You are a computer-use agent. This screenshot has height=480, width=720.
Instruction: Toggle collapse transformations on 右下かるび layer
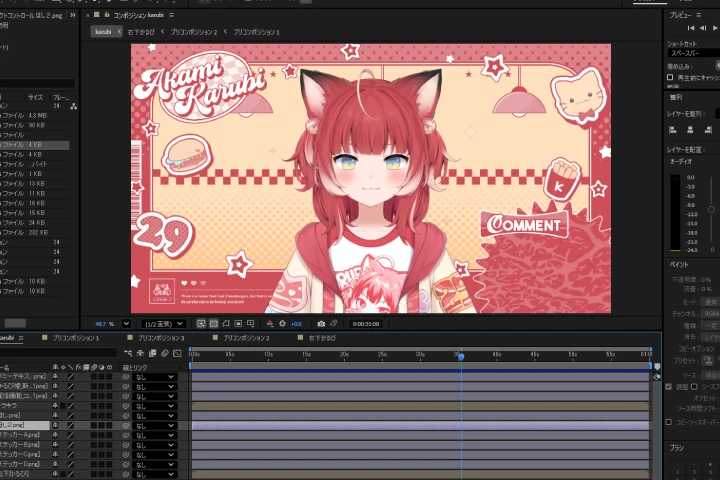[x=63, y=474]
